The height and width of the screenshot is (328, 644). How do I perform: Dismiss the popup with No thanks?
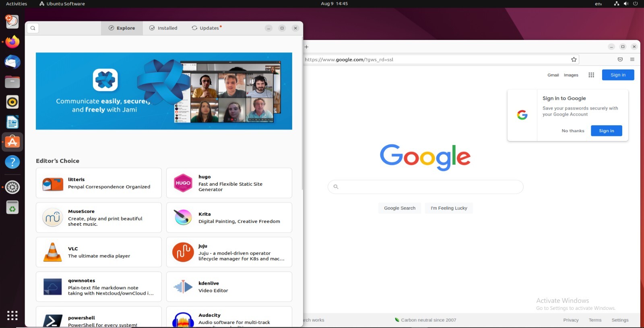click(x=573, y=131)
